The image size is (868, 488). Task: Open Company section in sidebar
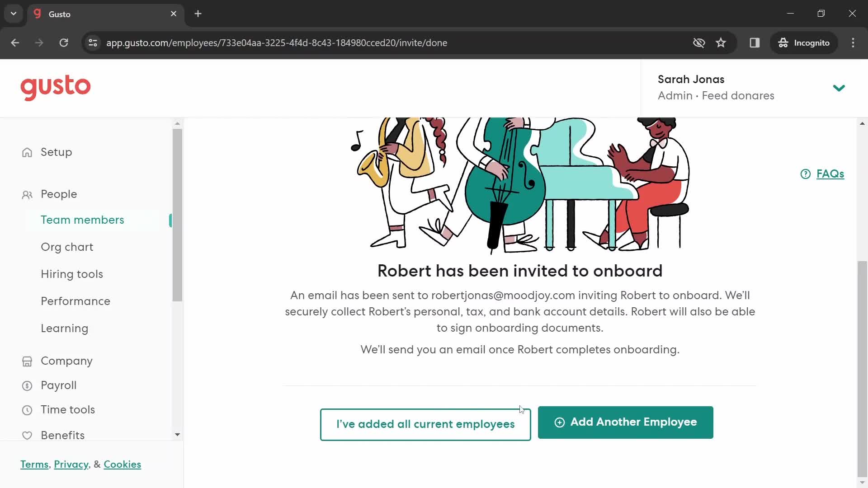point(66,361)
